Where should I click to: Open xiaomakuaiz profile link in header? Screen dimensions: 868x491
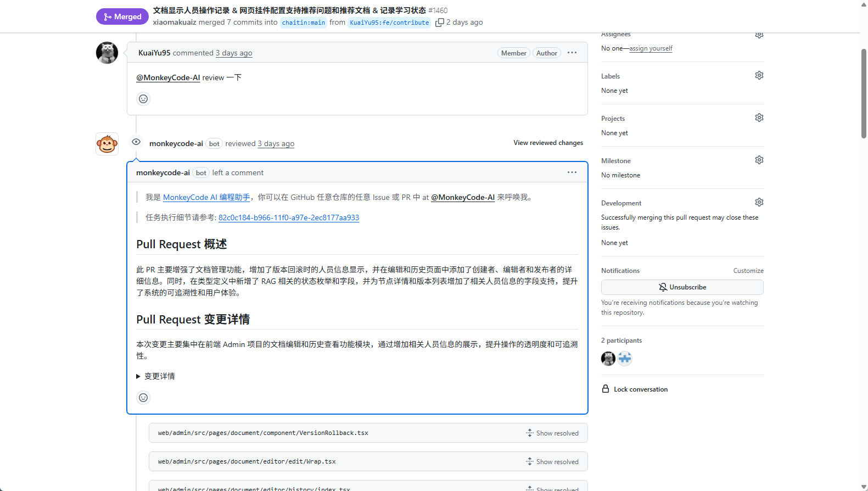[175, 23]
